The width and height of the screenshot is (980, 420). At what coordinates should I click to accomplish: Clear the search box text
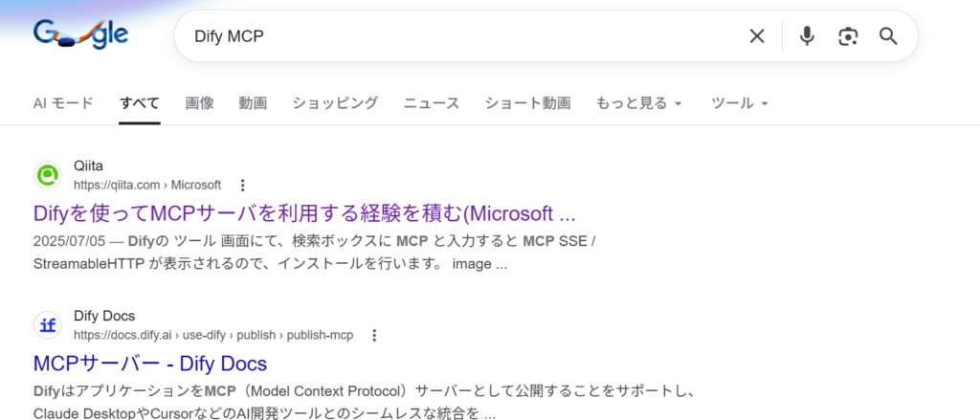coord(756,36)
